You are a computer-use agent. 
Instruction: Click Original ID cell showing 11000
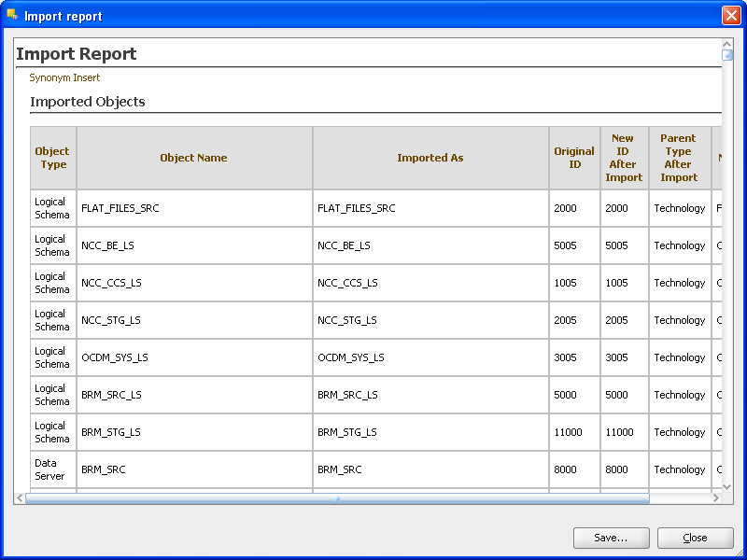(567, 432)
